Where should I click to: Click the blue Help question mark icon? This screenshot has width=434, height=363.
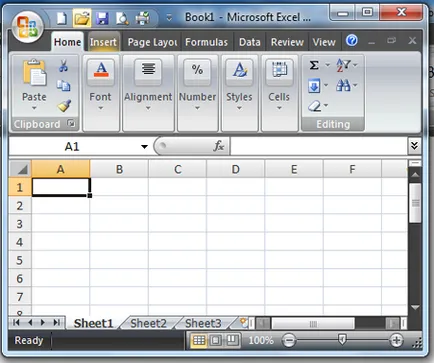352,41
